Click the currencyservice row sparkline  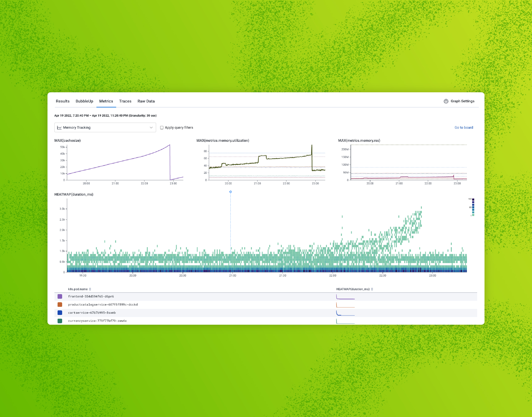[345, 321]
